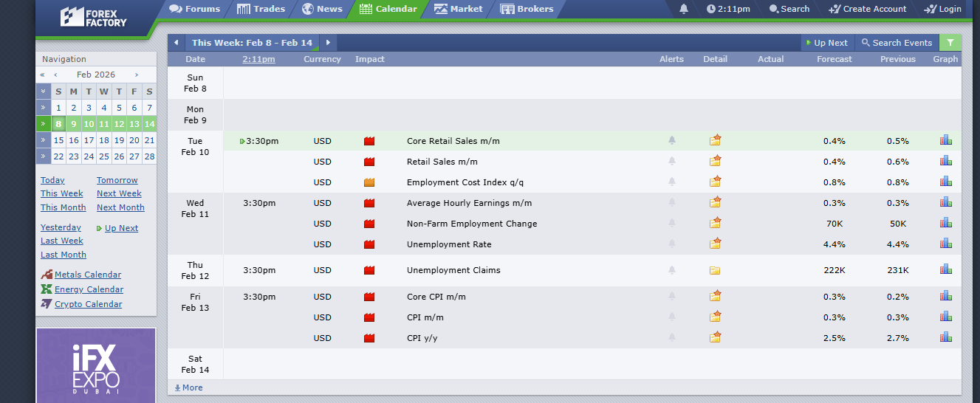Click the Forex Factory logo
Screen dimensions: 980x403
94,16
